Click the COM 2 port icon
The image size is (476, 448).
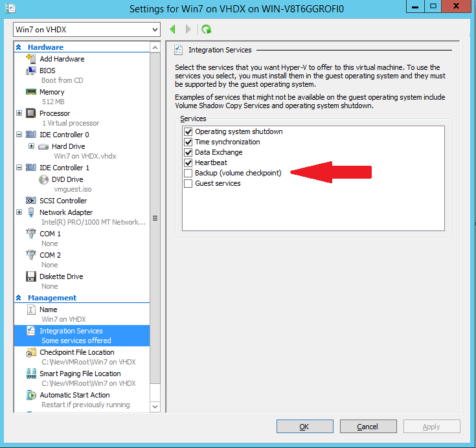[31, 254]
